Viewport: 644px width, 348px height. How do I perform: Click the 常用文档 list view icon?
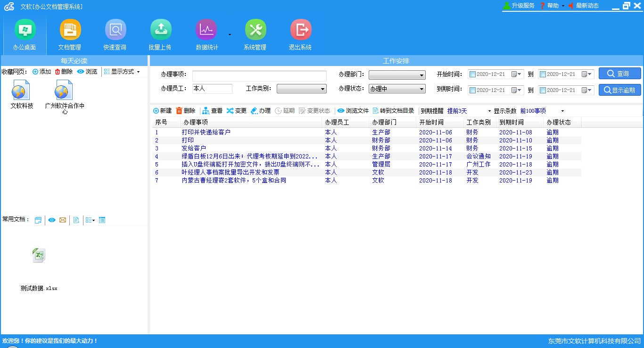(102, 220)
